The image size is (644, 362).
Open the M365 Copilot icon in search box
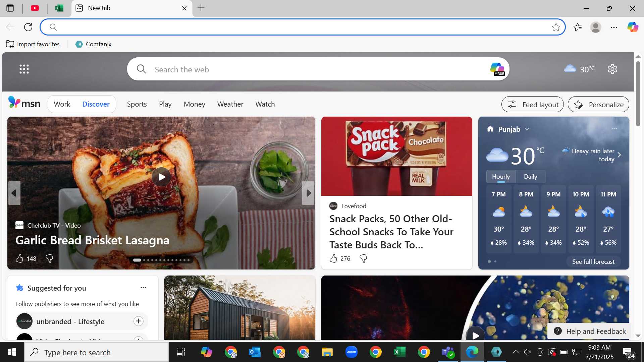[x=497, y=69]
